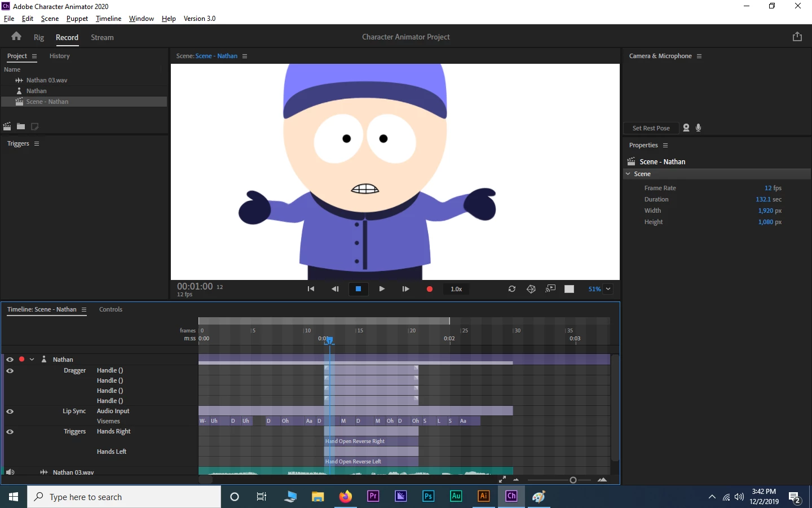The height and width of the screenshot is (508, 812).
Task: Click the fit timeline to width icon
Action: pos(502,480)
